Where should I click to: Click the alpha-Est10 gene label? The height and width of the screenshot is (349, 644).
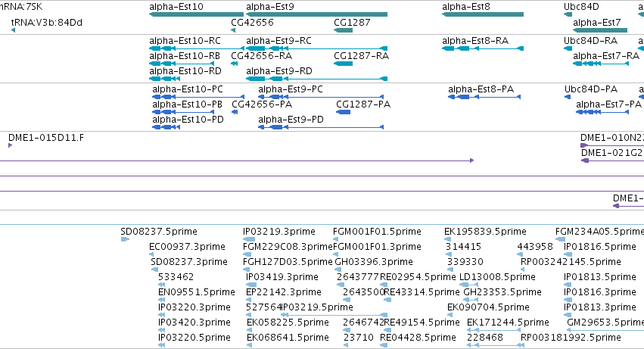pos(176,7)
